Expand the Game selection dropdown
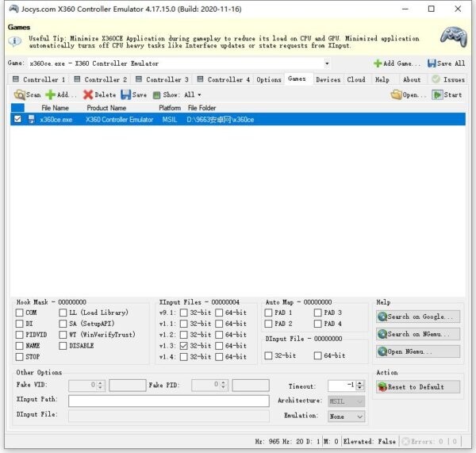This screenshot has height=453, width=476. pyautogui.click(x=327, y=63)
